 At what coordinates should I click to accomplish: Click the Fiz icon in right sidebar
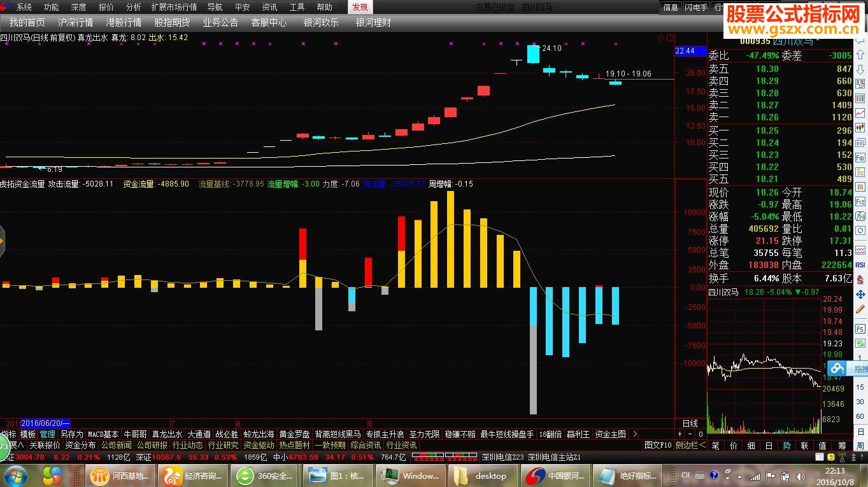[860, 201]
